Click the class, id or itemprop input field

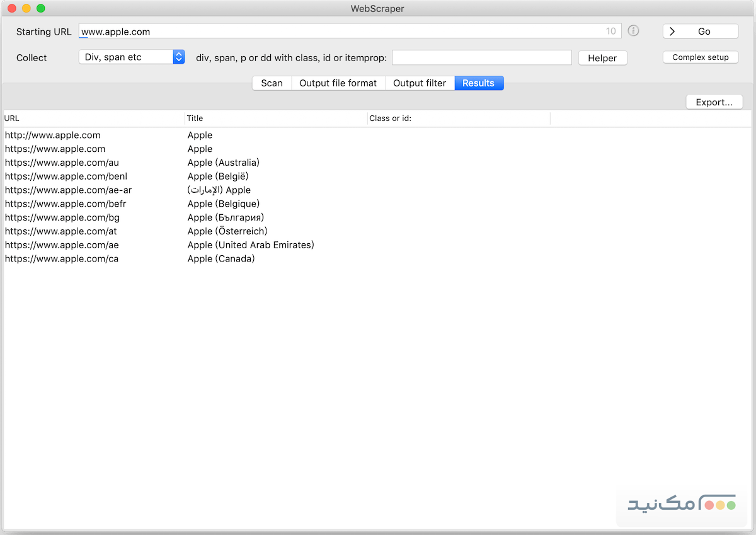[x=481, y=58]
